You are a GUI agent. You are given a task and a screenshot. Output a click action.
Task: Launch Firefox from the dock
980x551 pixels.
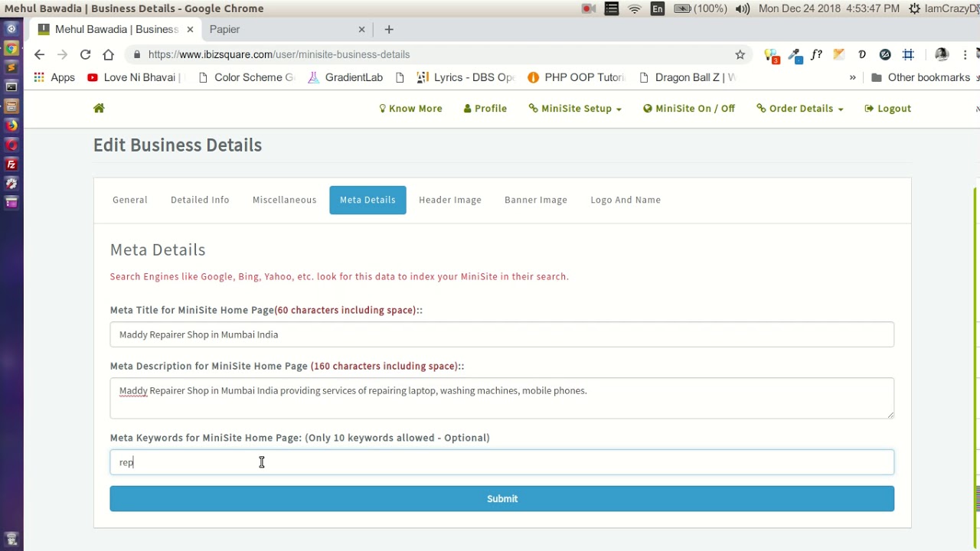click(x=11, y=126)
